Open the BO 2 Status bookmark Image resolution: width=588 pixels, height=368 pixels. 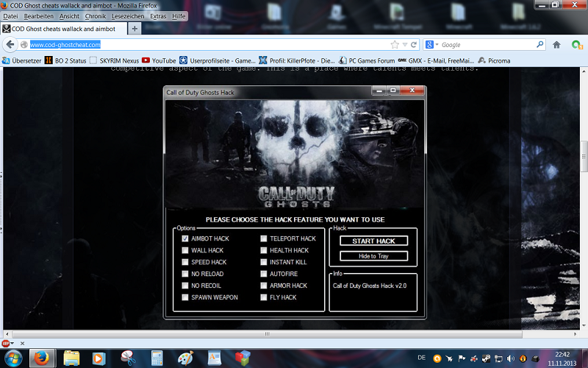point(65,60)
